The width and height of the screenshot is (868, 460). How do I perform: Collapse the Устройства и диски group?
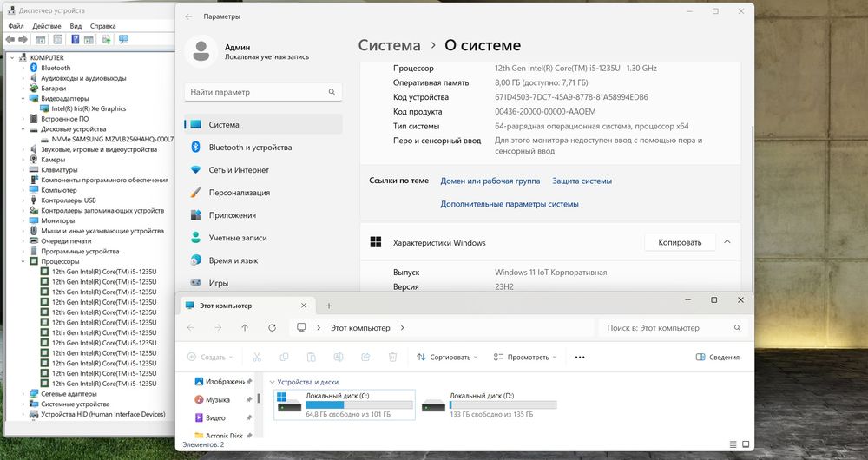tap(272, 382)
